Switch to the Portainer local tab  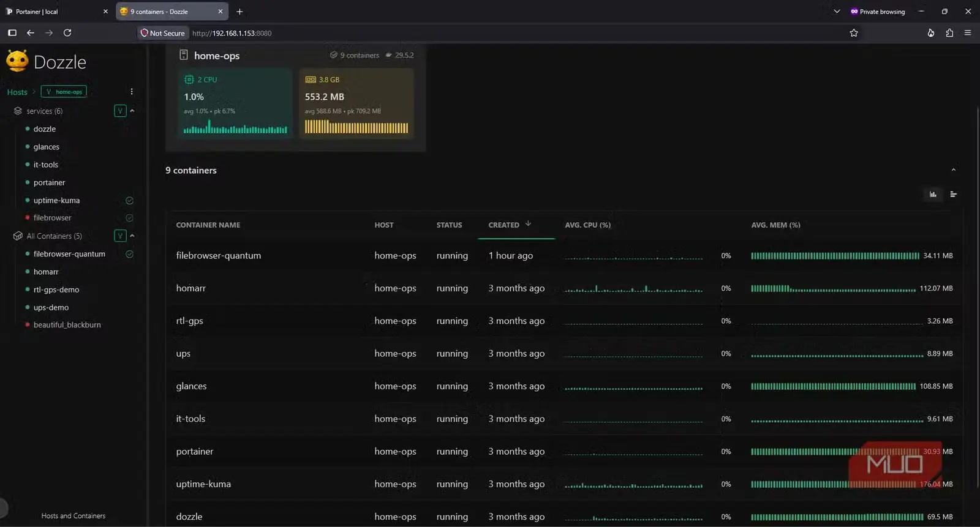(56, 12)
